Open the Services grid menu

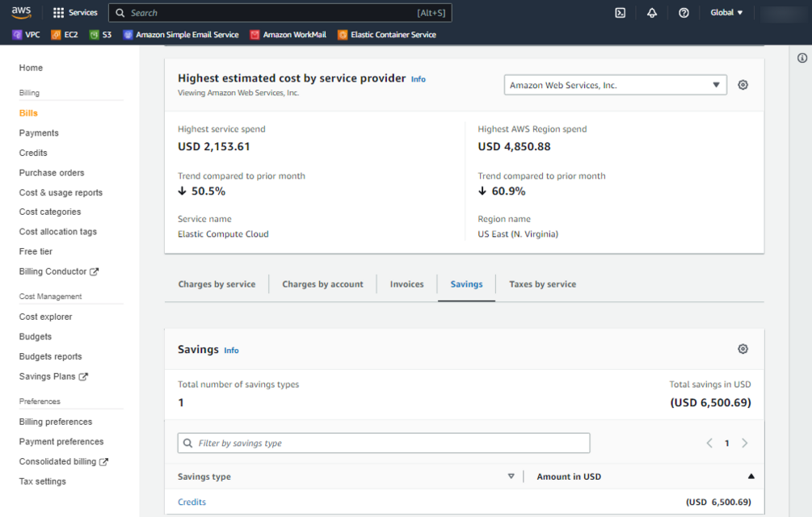click(x=75, y=13)
